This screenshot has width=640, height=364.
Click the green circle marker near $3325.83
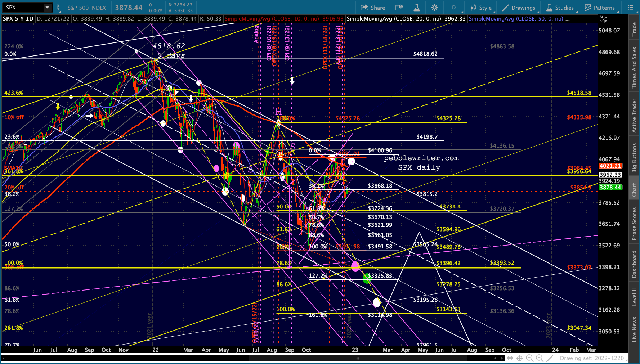click(367, 278)
